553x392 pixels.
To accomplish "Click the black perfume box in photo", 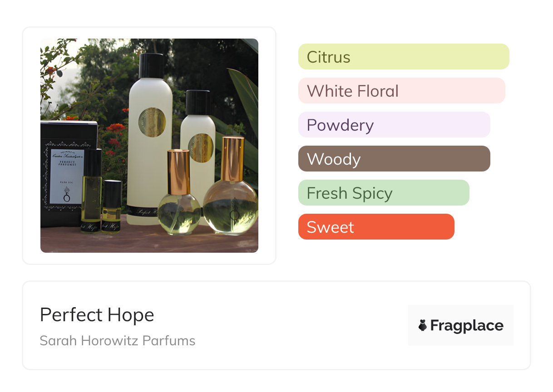I will click(x=68, y=172).
